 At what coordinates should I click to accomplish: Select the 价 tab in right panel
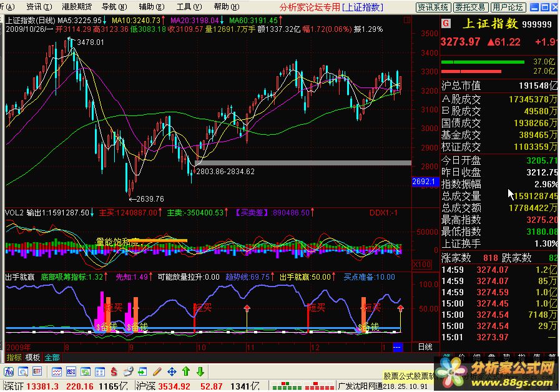[461, 356]
